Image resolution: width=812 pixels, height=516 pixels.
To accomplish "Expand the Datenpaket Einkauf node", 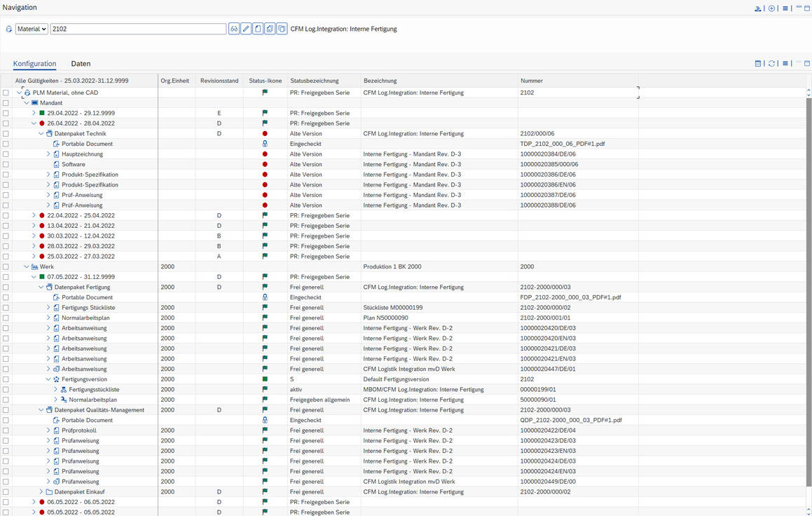I will [x=41, y=491].
